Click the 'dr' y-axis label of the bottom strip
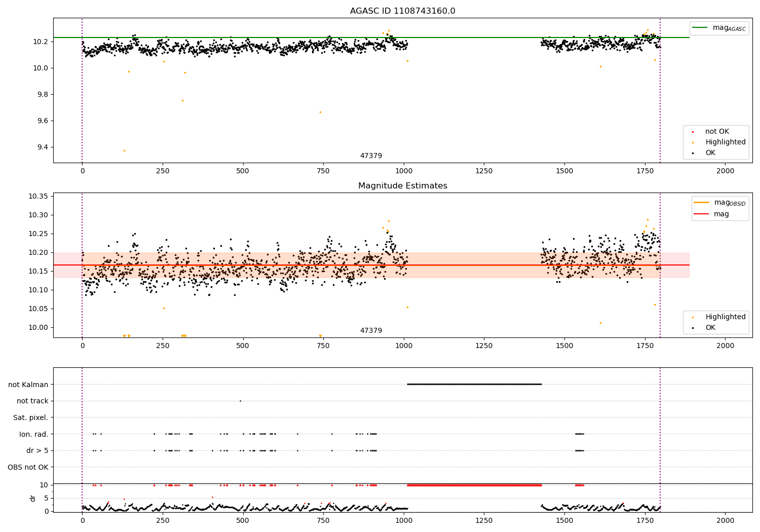Screen dimensions: 760x532 (33, 498)
